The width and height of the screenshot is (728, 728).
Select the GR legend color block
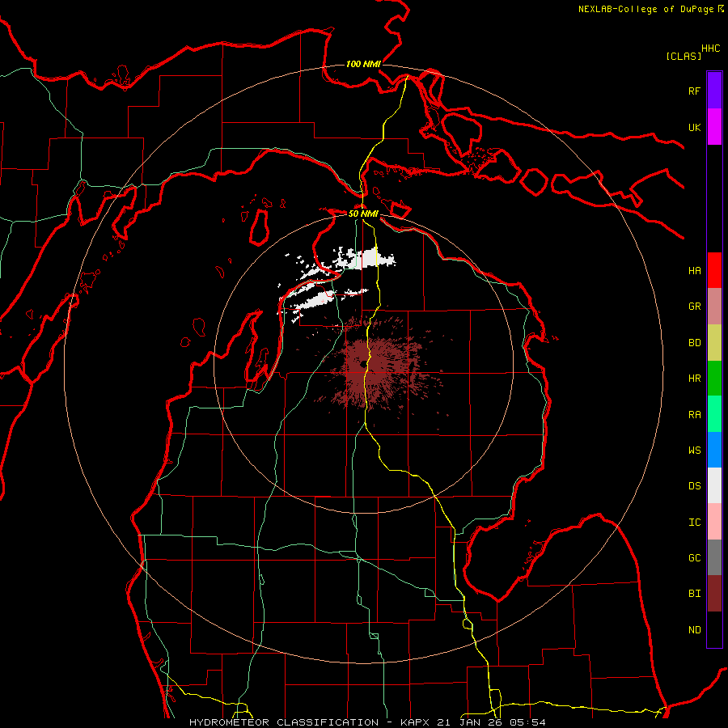(714, 306)
